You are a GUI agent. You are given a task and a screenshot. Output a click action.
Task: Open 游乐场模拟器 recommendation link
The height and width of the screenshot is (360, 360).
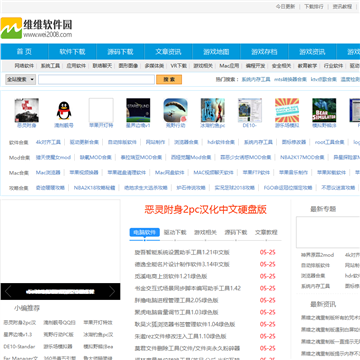pyautogui.click(x=58, y=346)
